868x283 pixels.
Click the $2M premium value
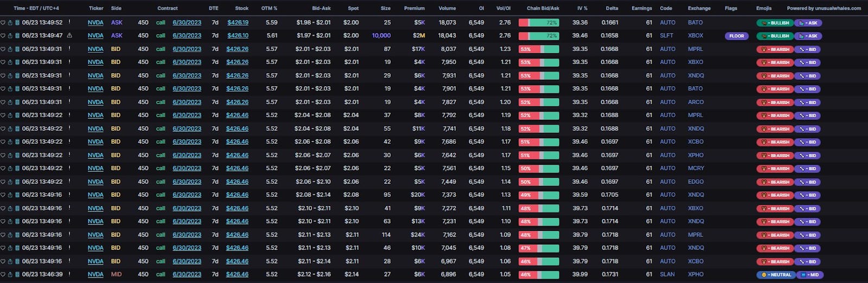tap(419, 36)
